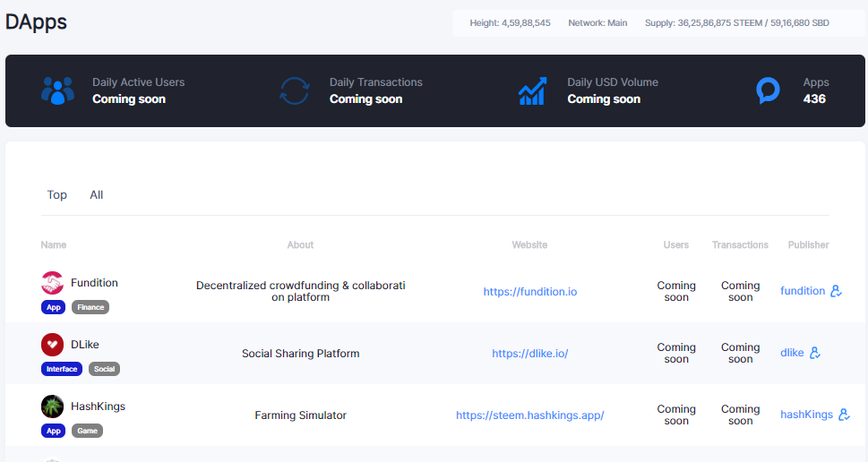Click the Website column header
The height and width of the screenshot is (462, 868).
[529, 245]
